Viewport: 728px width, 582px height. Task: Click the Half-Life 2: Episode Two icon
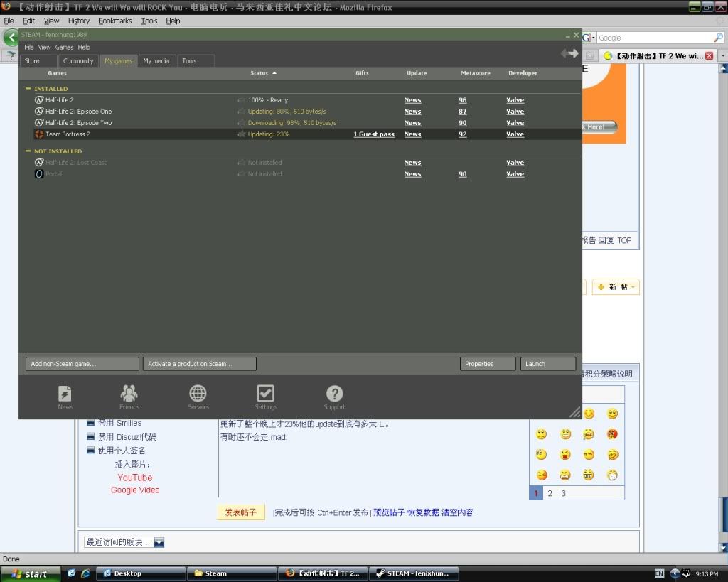[40, 122]
